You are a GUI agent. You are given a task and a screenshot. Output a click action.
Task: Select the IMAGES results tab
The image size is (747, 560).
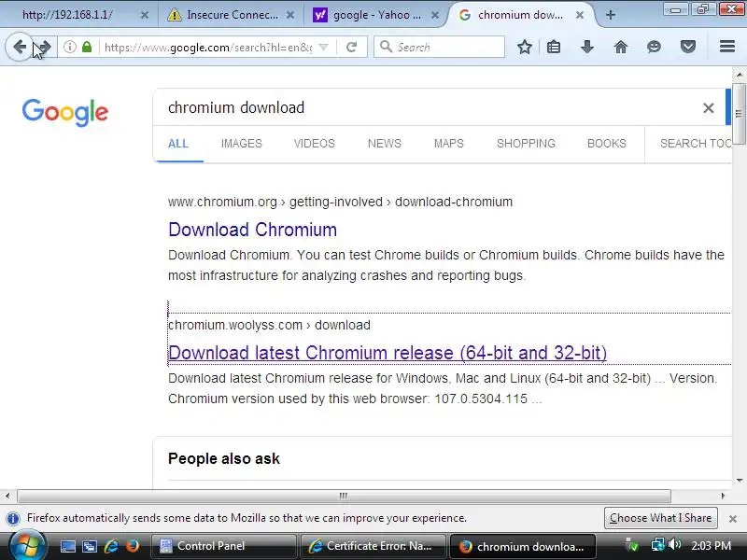tap(242, 144)
